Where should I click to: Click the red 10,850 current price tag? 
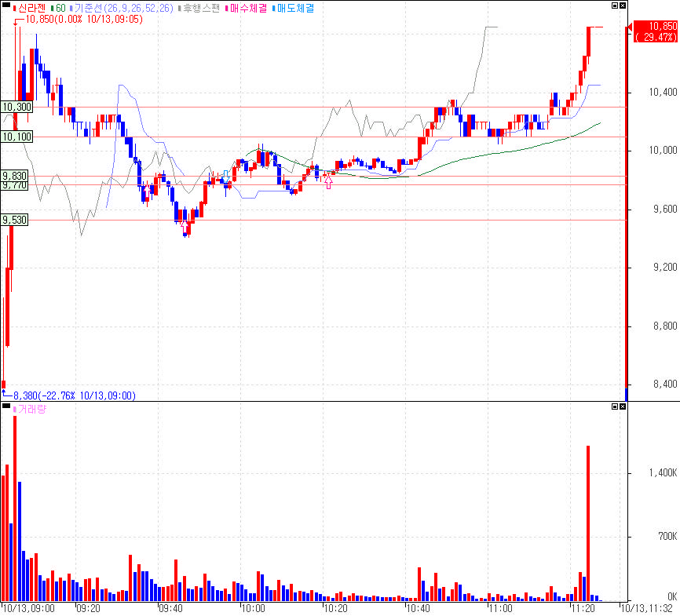coord(656,31)
